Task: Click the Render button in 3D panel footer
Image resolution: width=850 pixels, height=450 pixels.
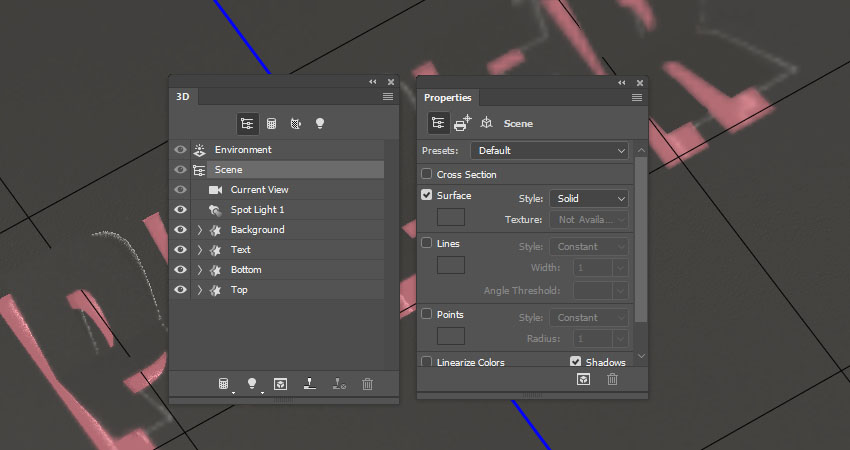Action: 280,384
